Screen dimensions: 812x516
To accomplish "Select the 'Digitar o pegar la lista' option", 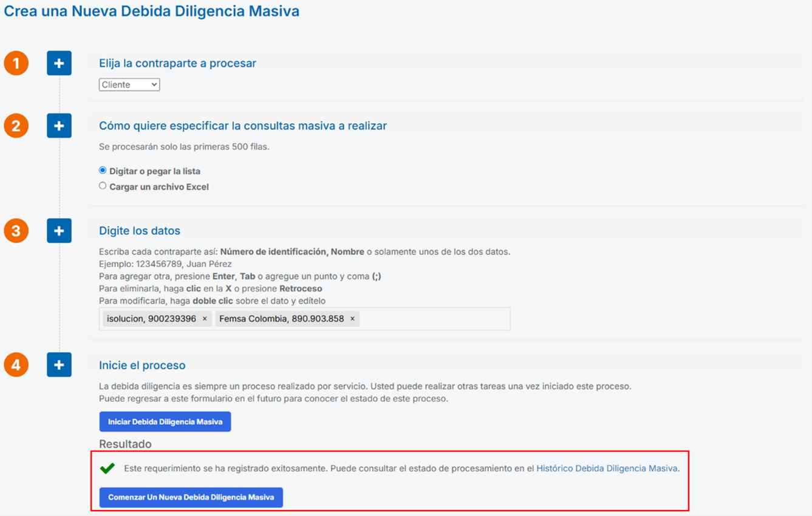I will pyautogui.click(x=102, y=171).
